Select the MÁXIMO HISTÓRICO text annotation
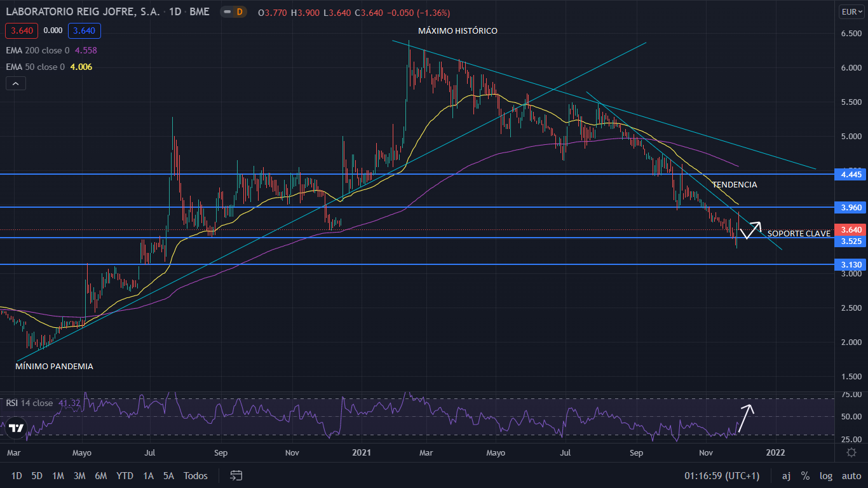868x488 pixels. [x=458, y=30]
